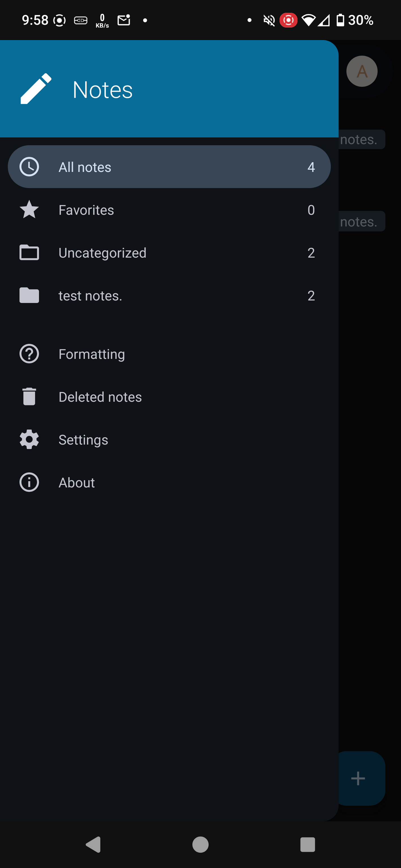This screenshot has height=868, width=401.
Task: Tap the trash can icon
Action: tap(29, 397)
